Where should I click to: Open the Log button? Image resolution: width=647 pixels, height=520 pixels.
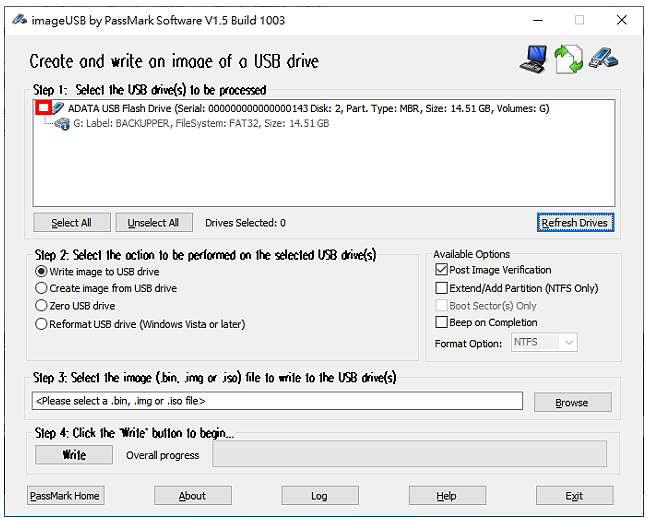(x=320, y=496)
